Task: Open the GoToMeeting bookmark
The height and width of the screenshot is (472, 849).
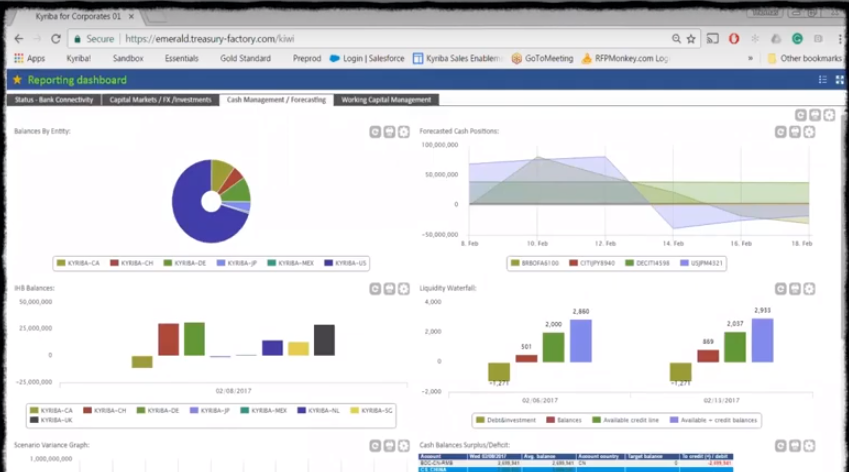Action: tap(543, 58)
